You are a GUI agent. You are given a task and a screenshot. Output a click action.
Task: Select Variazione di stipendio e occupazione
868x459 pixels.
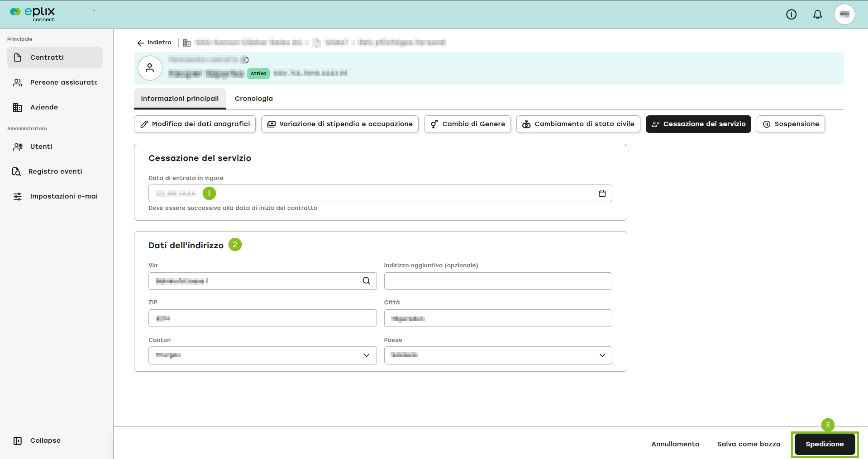(x=340, y=124)
